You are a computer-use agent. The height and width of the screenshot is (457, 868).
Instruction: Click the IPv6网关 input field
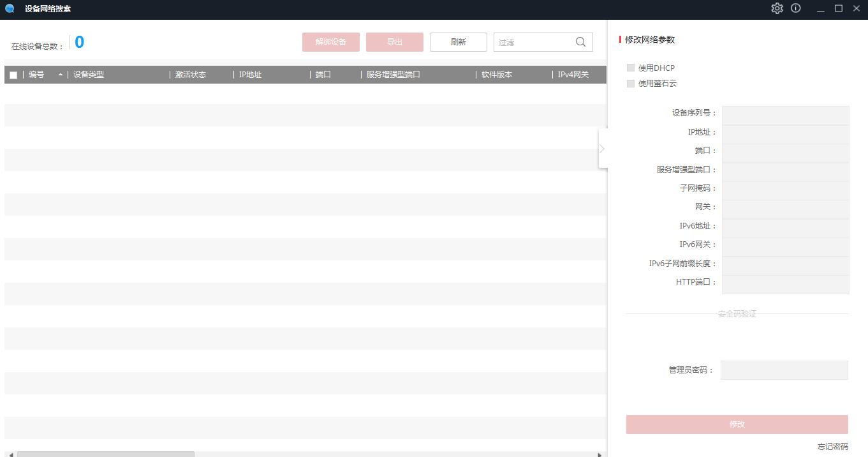786,247
